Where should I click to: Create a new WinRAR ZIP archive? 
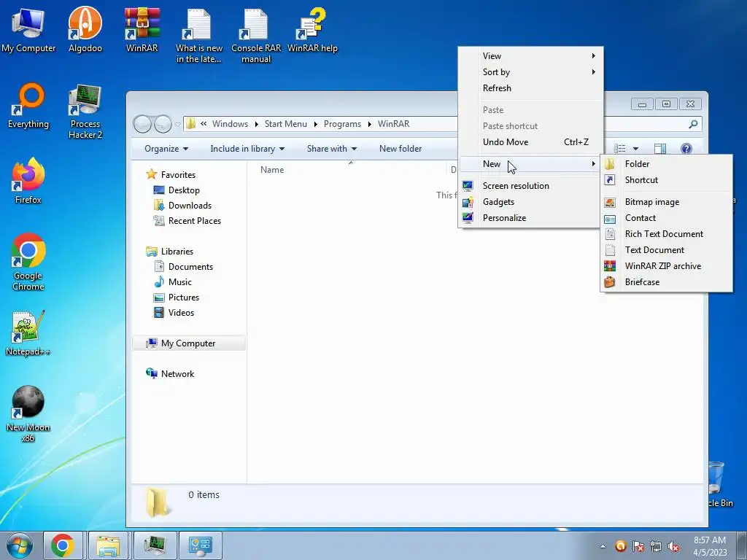pos(667,266)
